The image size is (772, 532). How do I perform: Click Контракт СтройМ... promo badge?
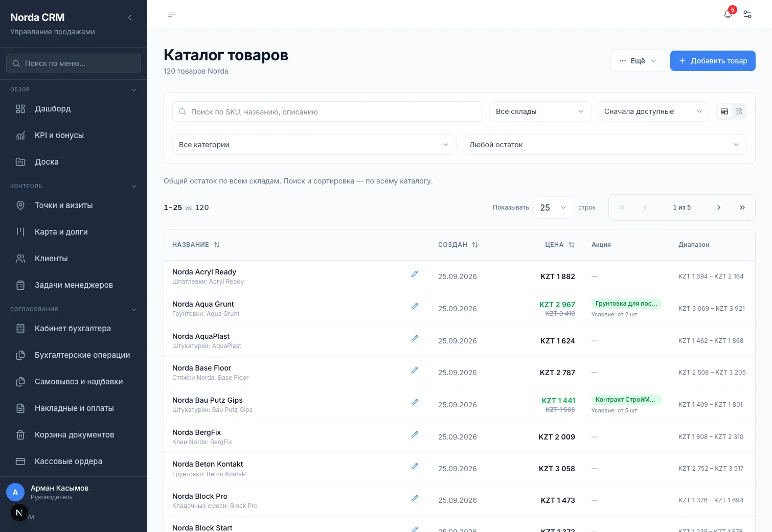(626, 400)
